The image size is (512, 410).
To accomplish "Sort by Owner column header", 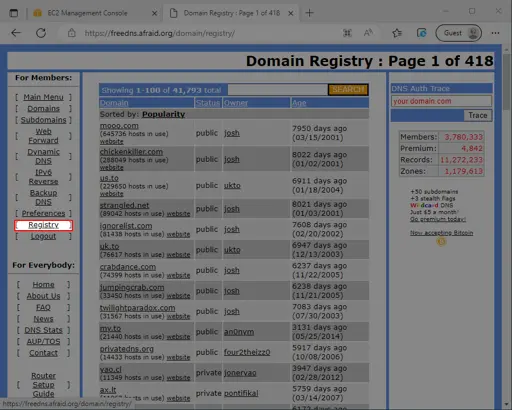I will 236,103.
